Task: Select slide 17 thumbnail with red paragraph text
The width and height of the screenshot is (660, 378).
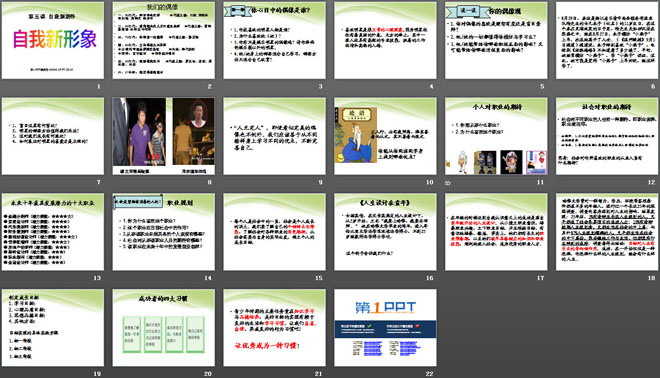Action: point(496,232)
